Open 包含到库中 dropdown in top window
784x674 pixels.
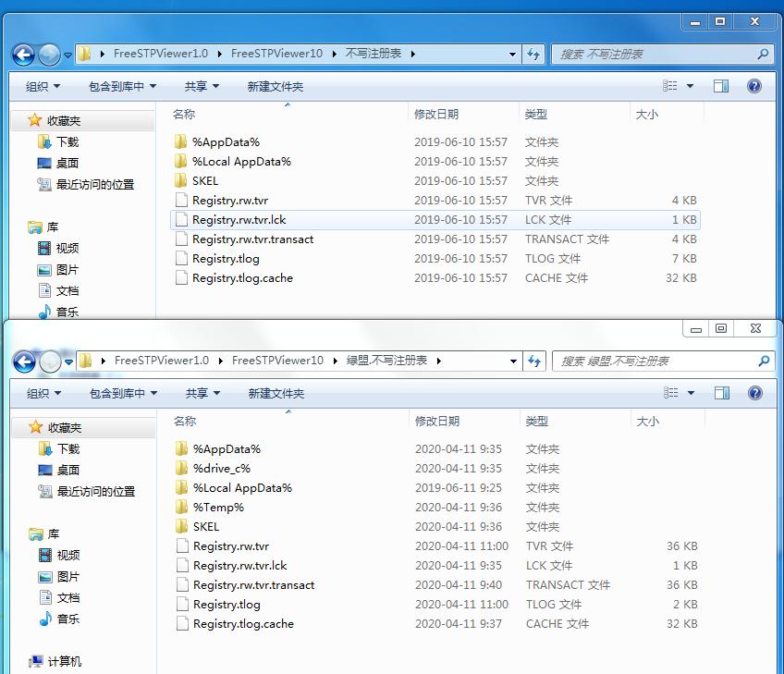[x=122, y=87]
